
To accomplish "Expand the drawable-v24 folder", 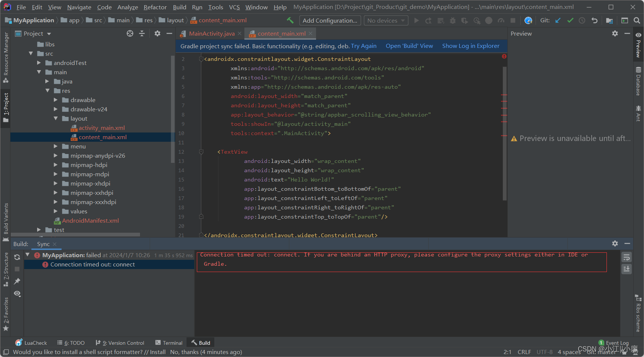I will [56, 109].
